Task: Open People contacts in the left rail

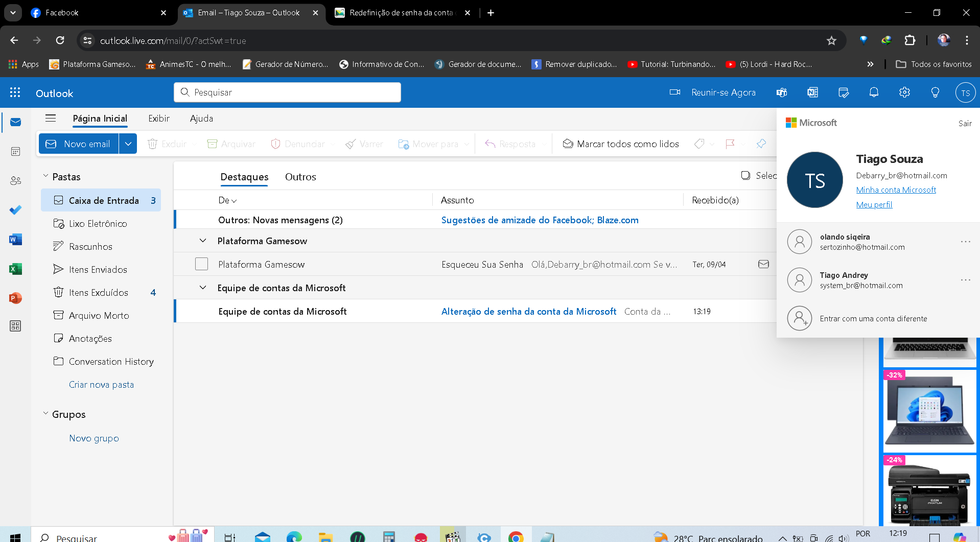Action: coord(15,180)
